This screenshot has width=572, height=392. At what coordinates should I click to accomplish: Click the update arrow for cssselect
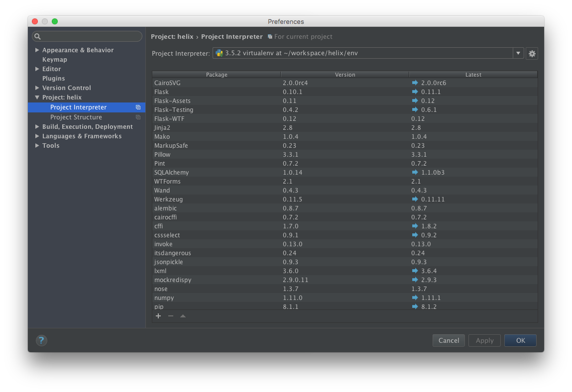coord(415,235)
